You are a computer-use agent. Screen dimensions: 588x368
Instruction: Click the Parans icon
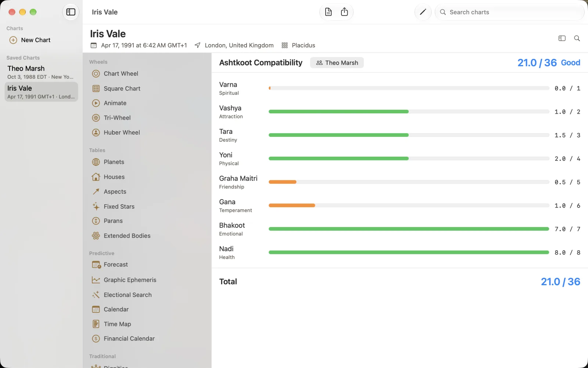(96, 221)
